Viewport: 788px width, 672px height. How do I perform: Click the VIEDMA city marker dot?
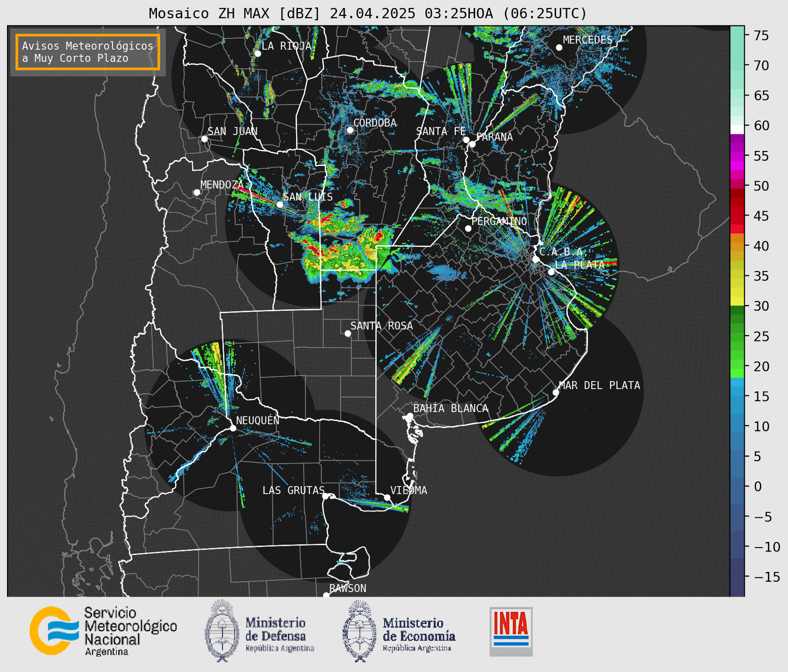(x=387, y=497)
